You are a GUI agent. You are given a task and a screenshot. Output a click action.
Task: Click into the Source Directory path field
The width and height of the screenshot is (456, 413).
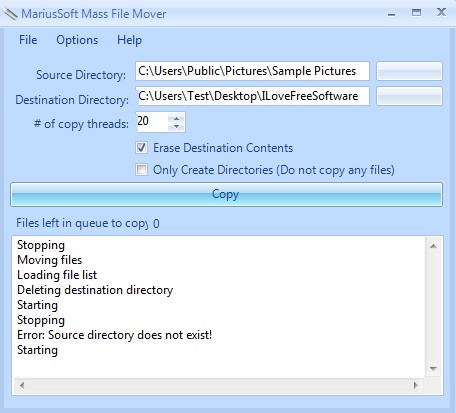(252, 71)
